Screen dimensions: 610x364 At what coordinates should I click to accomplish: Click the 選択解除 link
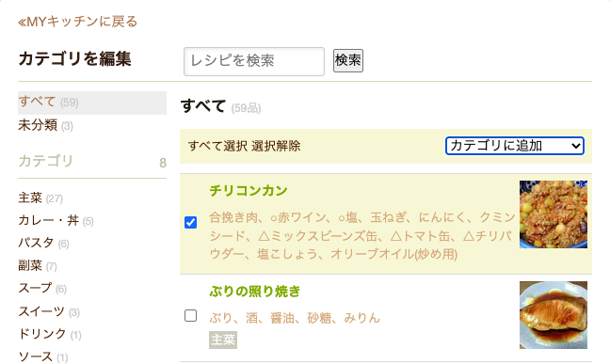(276, 146)
